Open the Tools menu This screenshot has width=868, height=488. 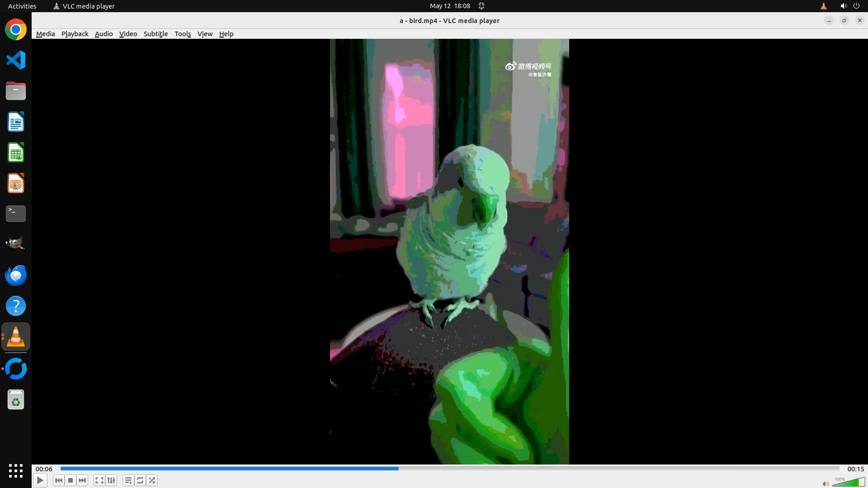tap(183, 34)
